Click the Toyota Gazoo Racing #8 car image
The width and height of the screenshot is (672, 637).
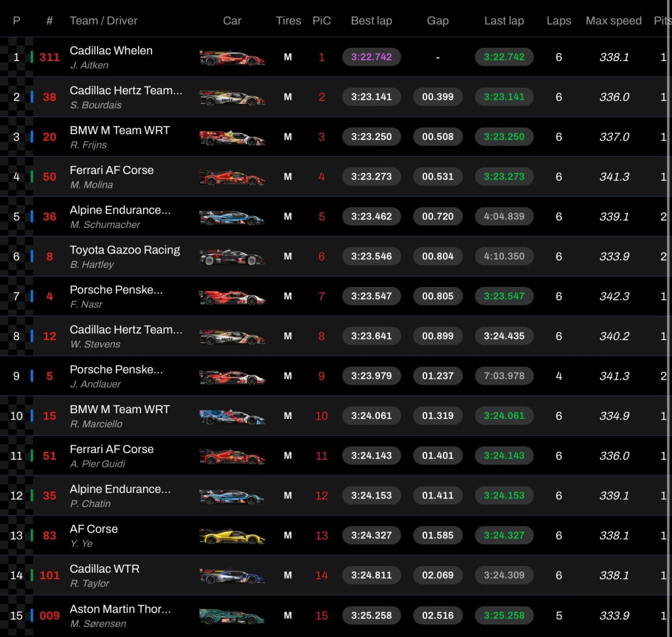(232, 257)
